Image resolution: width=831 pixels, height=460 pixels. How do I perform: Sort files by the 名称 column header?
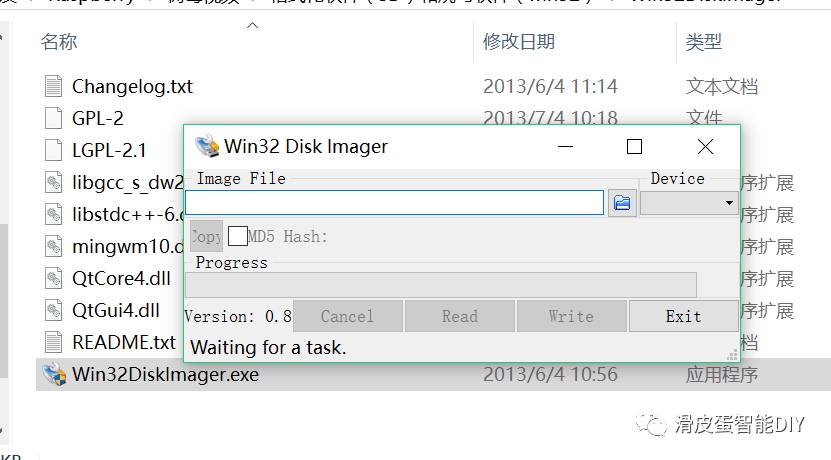59,41
